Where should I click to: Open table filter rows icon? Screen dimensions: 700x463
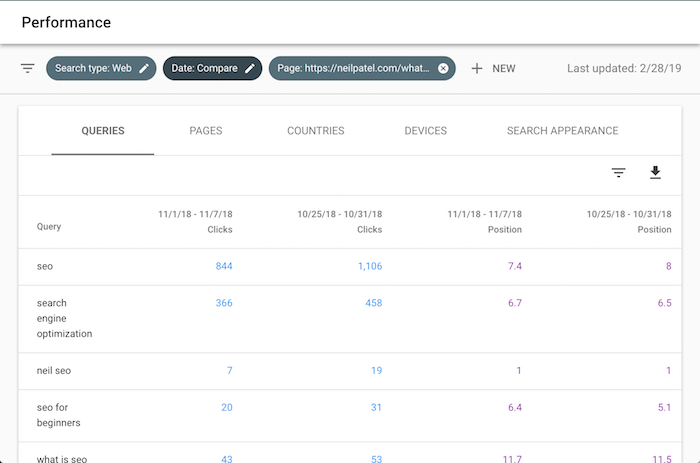(618, 172)
